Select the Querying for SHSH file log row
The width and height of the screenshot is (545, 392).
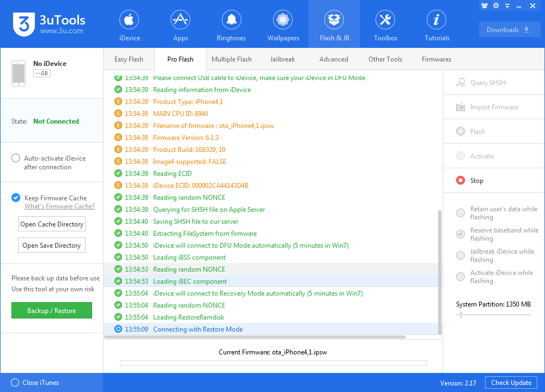pos(271,210)
